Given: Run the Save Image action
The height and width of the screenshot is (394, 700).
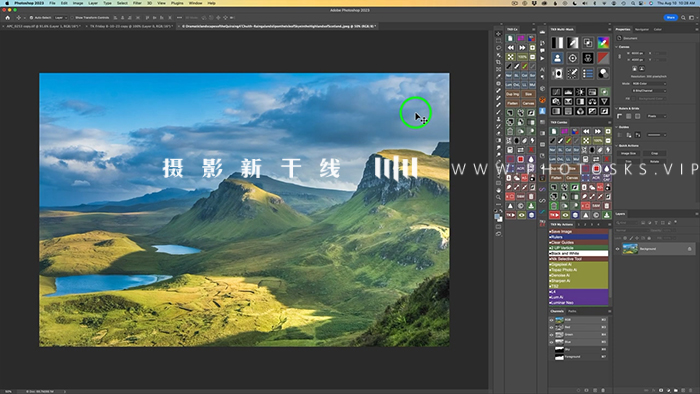Looking at the screenshot, I should [579, 232].
